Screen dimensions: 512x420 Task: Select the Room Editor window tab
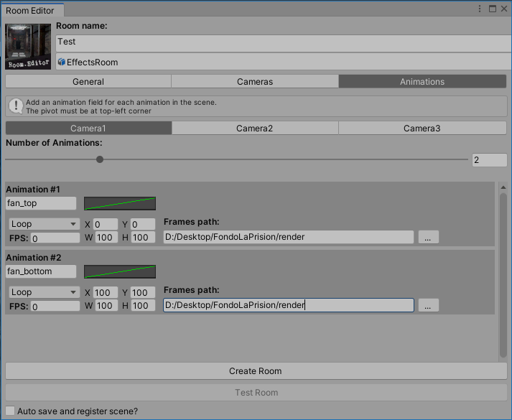pyautogui.click(x=32, y=11)
